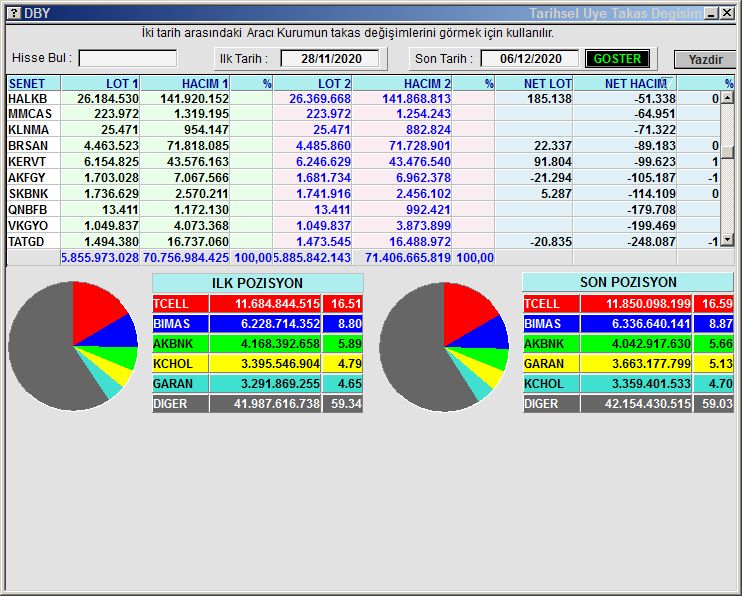
Task: Click blue BIMAS swatch in ILK POZISYON
Action: [180, 324]
